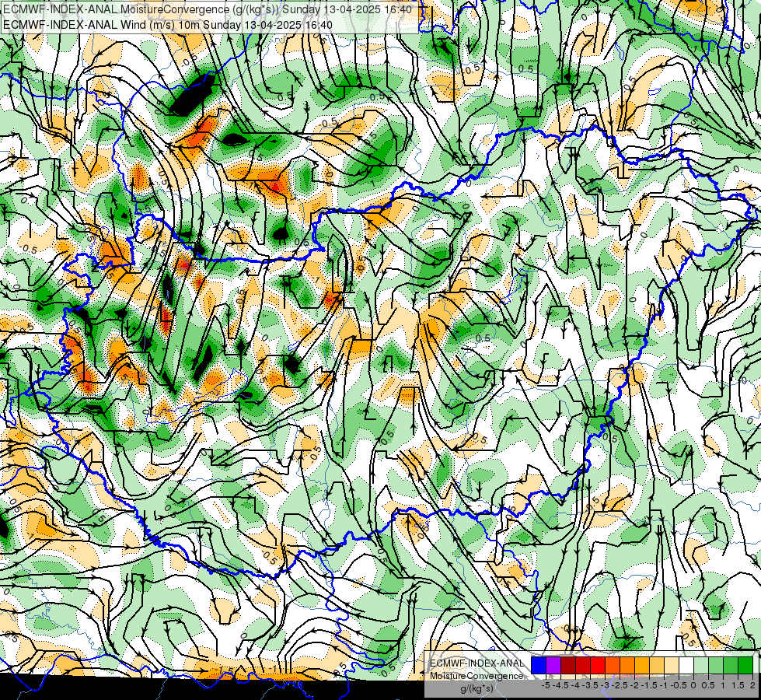
Task: Click the -5 tick label on the legend scale
Action: (x=546, y=685)
